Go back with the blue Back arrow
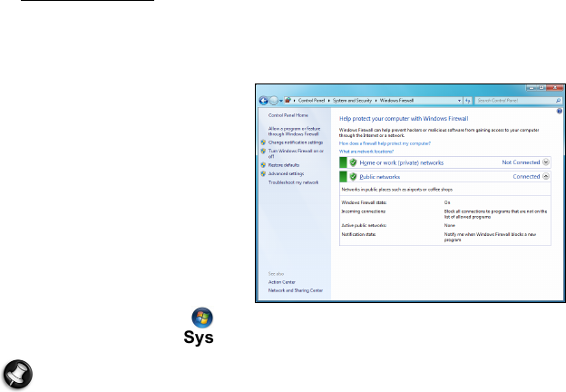Screen dimensions: 566x392 [x=264, y=101]
